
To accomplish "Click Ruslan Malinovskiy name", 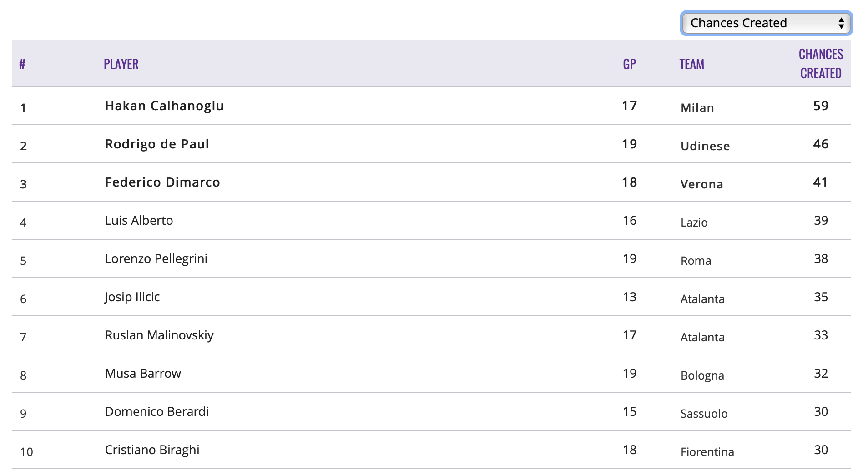I will 159,335.
